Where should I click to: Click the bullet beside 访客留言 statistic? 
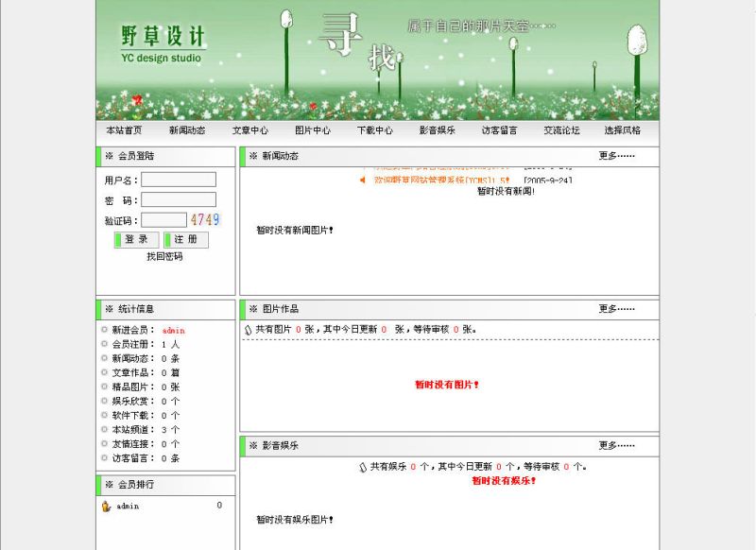click(104, 457)
